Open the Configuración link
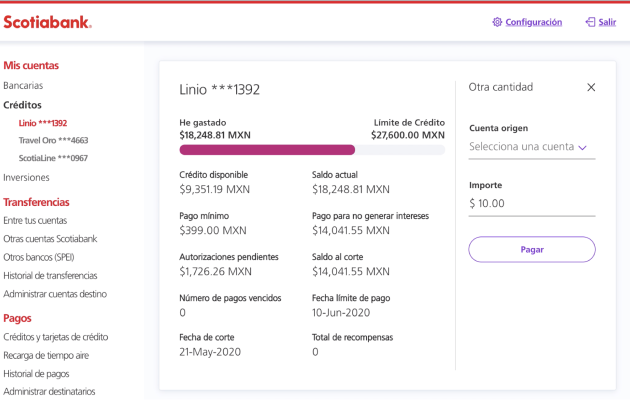The image size is (630, 400). [534, 22]
